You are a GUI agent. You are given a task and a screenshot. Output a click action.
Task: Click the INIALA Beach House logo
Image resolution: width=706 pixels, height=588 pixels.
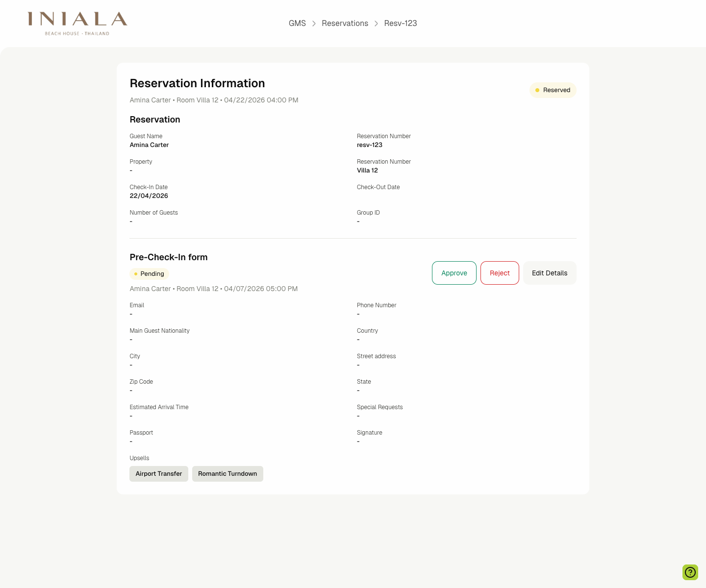pos(76,23)
